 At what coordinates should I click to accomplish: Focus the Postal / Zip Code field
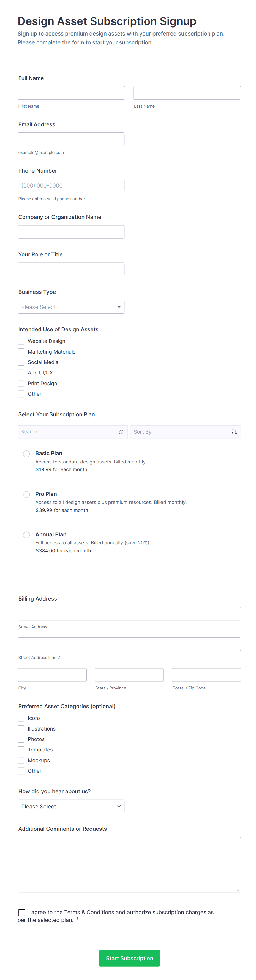(x=206, y=675)
